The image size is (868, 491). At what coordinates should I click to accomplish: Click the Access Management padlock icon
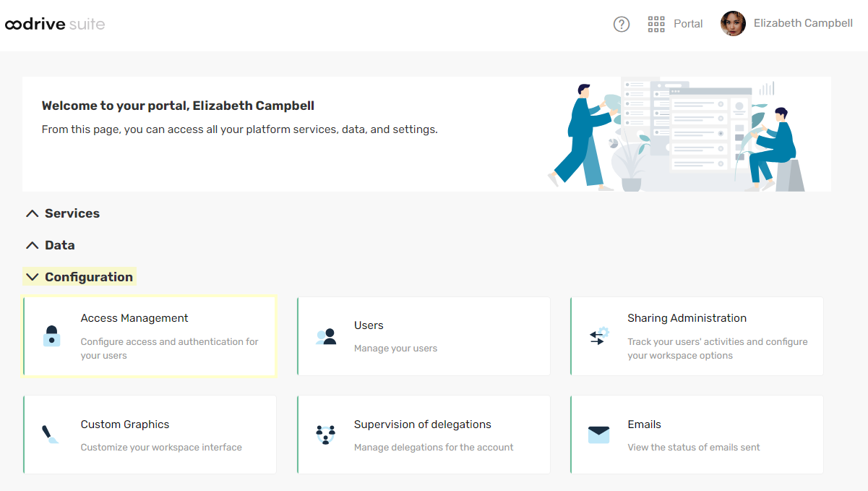tap(51, 336)
